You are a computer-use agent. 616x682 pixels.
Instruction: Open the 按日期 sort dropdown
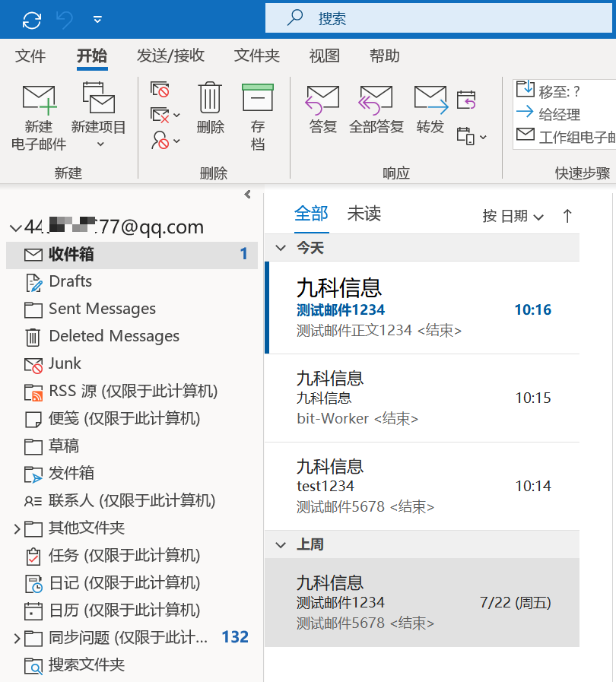(x=513, y=217)
